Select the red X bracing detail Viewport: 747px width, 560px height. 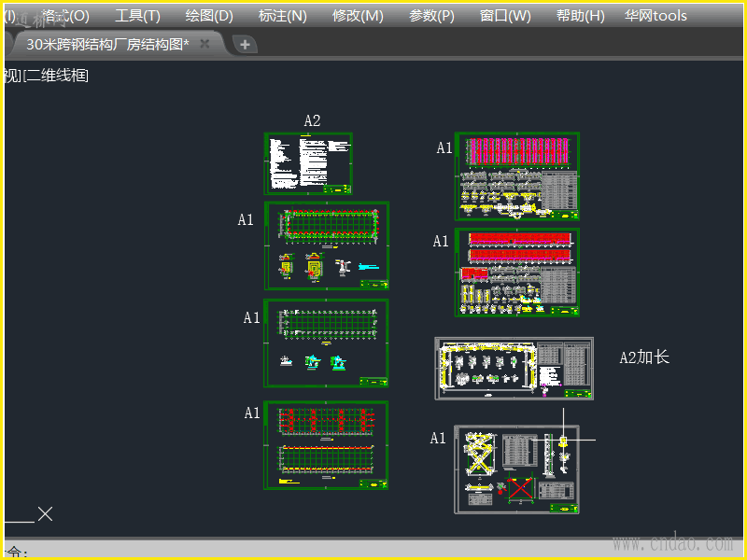(x=520, y=488)
